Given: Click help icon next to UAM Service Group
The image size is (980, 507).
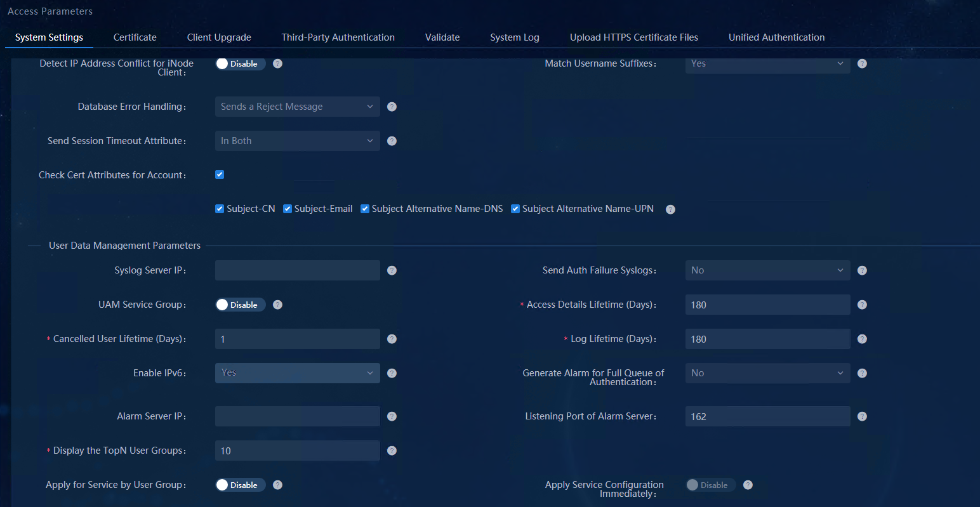Looking at the screenshot, I should coord(277,305).
